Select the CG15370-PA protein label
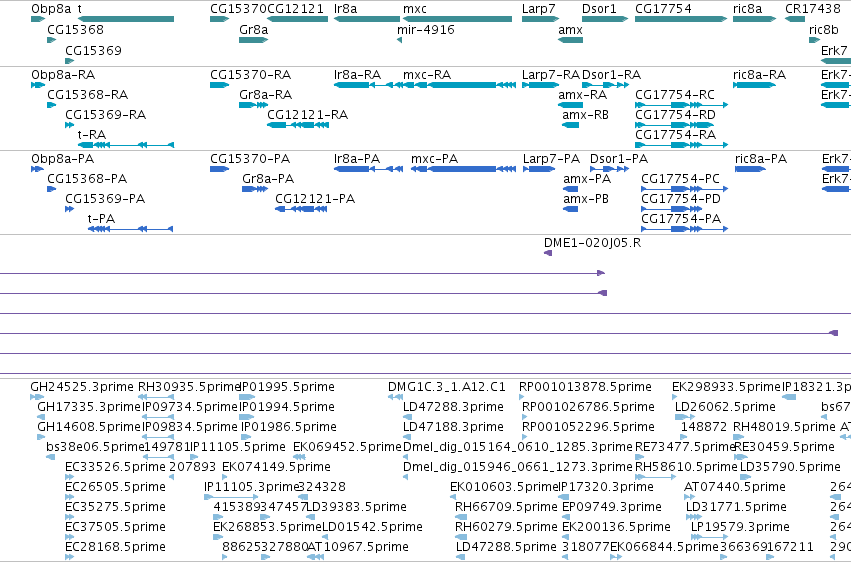The height and width of the screenshot is (562, 851). [250, 159]
